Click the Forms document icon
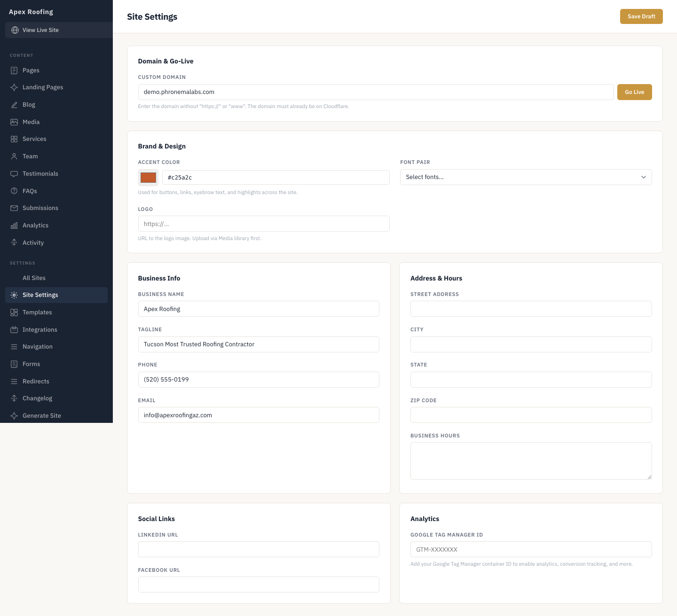This screenshot has width=677, height=616. click(14, 364)
